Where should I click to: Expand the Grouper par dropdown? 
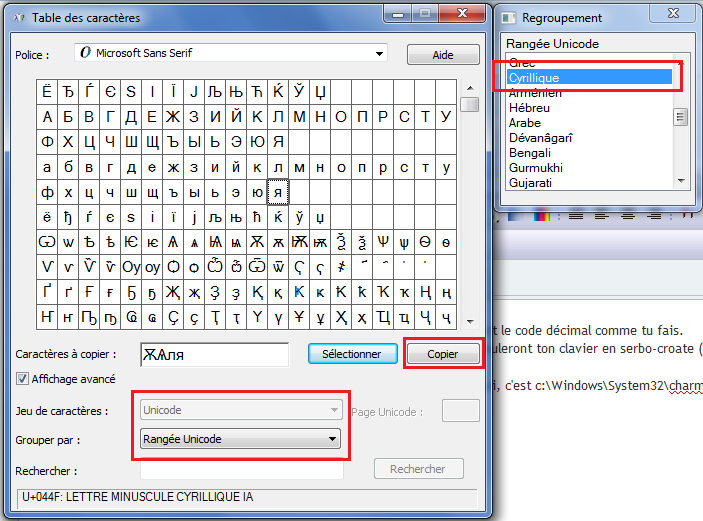240,439
